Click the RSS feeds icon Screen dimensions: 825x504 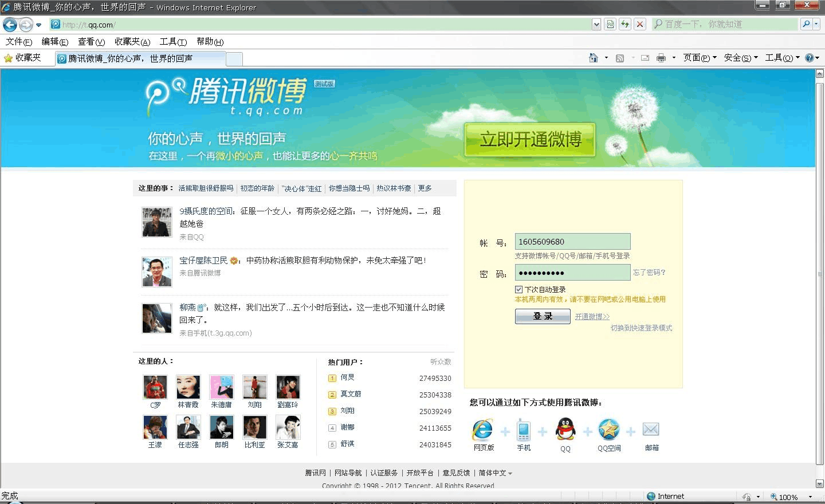[x=620, y=58]
